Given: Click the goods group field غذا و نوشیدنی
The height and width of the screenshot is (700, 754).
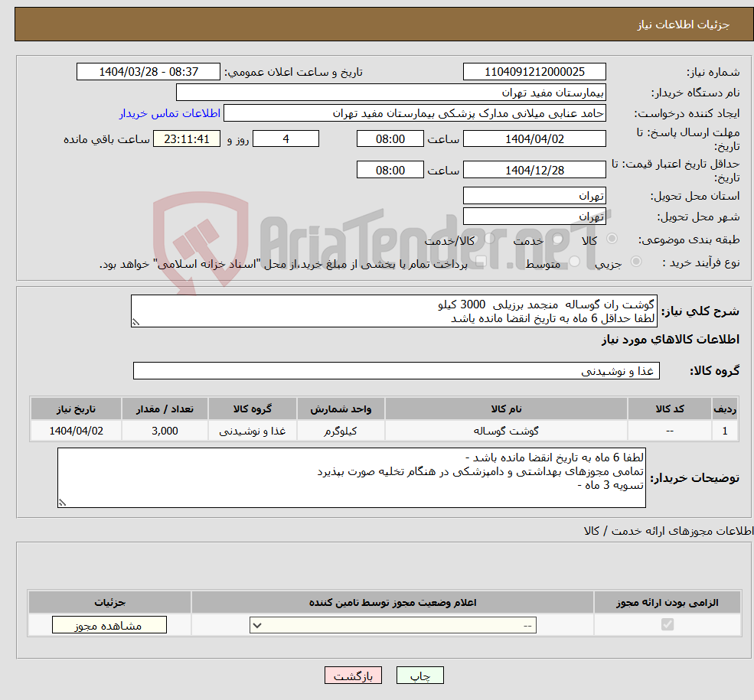Looking at the screenshot, I should tap(397, 370).
